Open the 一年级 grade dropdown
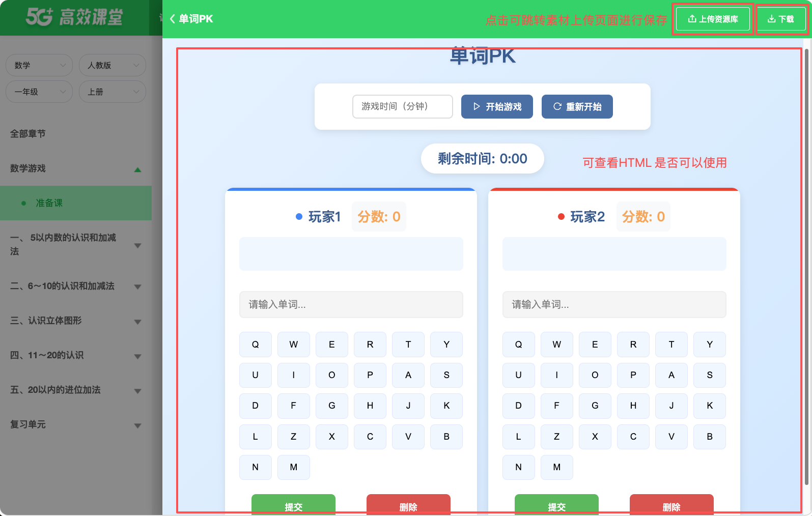 (x=39, y=92)
